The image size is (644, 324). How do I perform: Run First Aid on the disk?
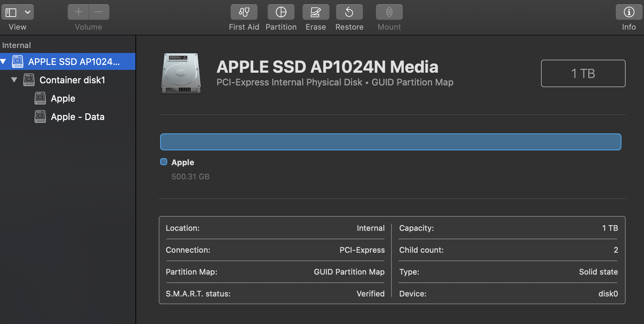pos(244,12)
